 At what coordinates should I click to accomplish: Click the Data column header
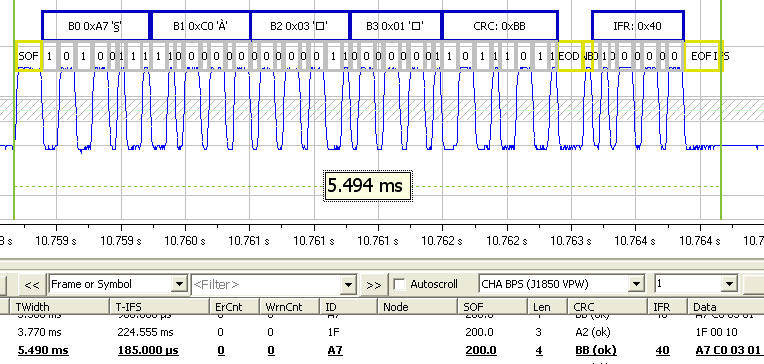click(x=726, y=307)
